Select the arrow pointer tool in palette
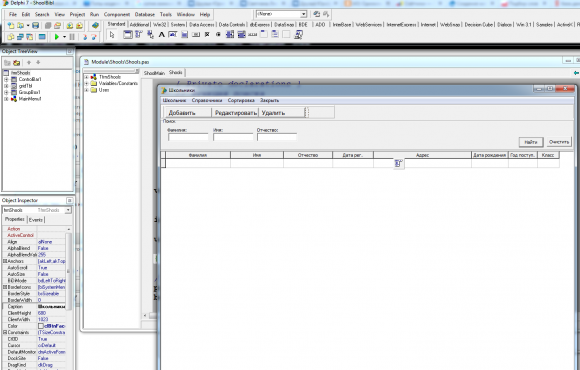Viewport: 580px width, 370px height. (112, 35)
